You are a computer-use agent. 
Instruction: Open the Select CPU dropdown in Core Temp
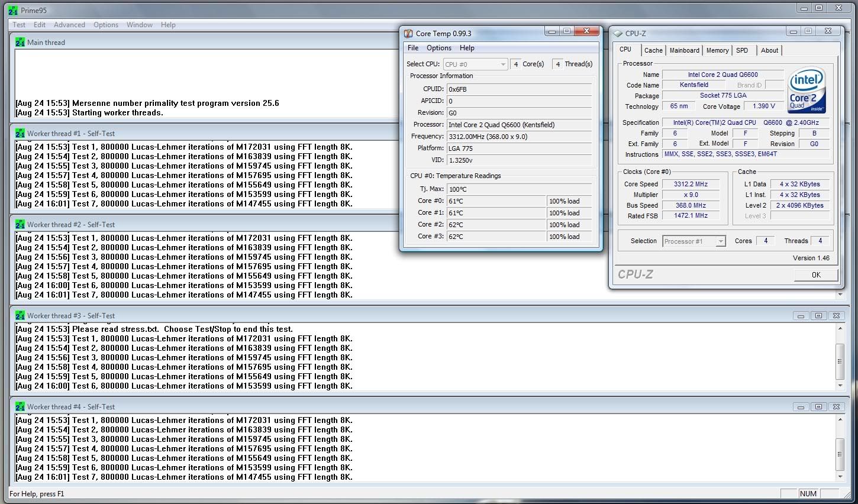475,64
